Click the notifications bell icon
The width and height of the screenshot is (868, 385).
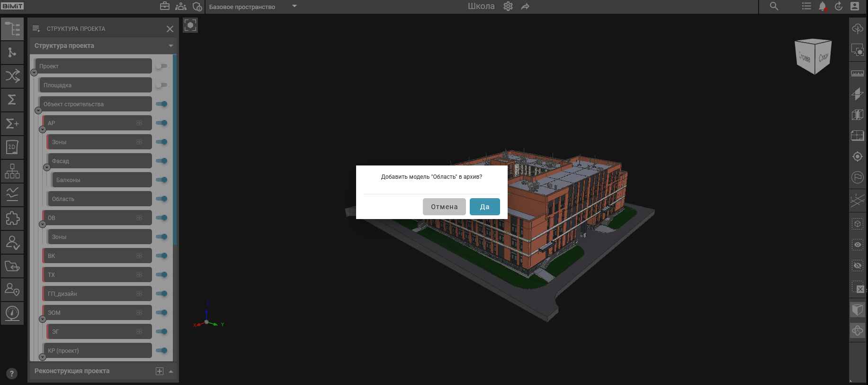pos(823,7)
